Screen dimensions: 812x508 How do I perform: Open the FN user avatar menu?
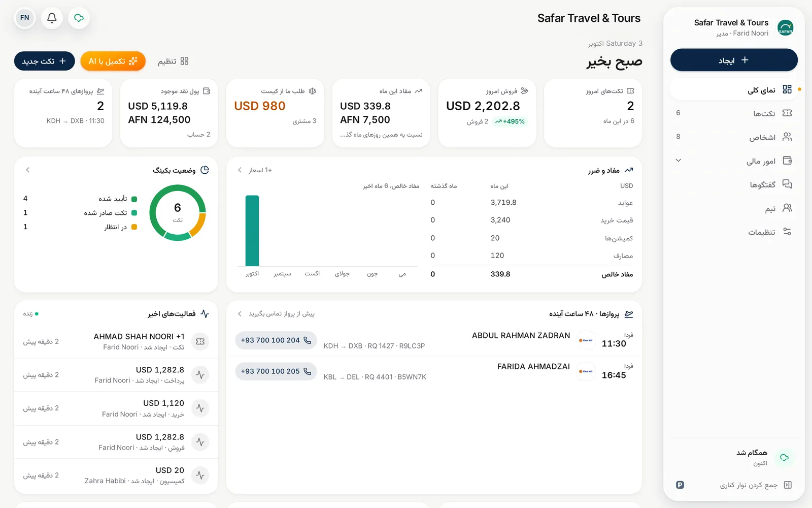click(x=25, y=18)
